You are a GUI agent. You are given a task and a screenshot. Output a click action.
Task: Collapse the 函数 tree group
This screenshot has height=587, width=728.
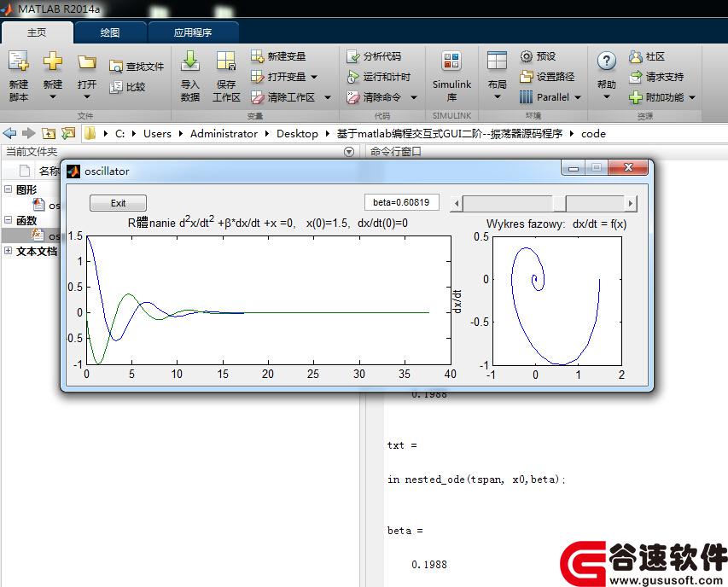point(9,219)
